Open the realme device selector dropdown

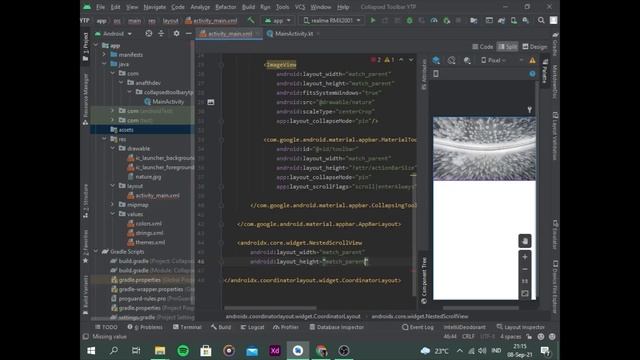pos(331,20)
